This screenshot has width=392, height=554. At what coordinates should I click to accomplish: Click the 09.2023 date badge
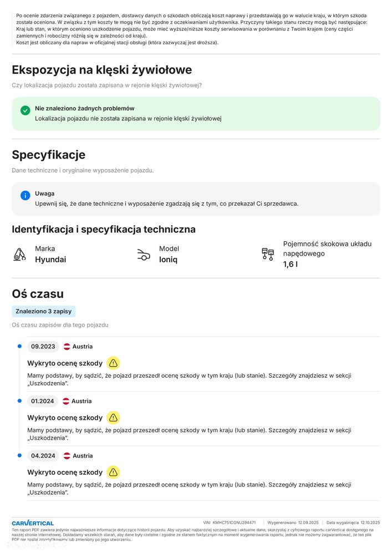click(x=43, y=347)
